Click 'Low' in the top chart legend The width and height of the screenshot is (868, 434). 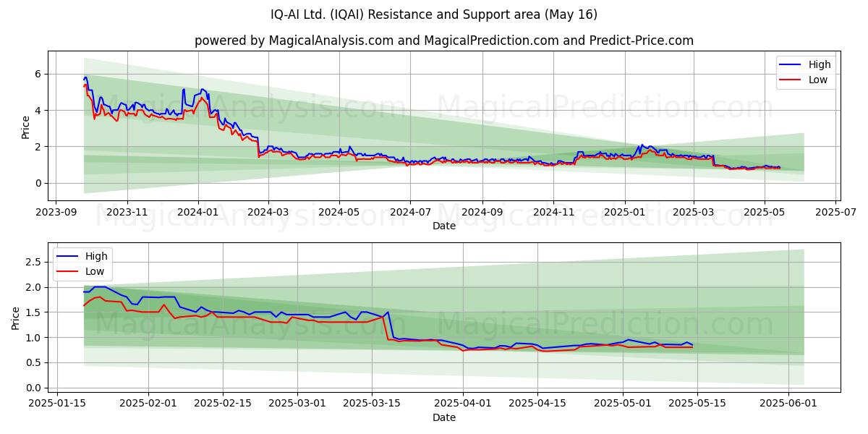tap(818, 80)
